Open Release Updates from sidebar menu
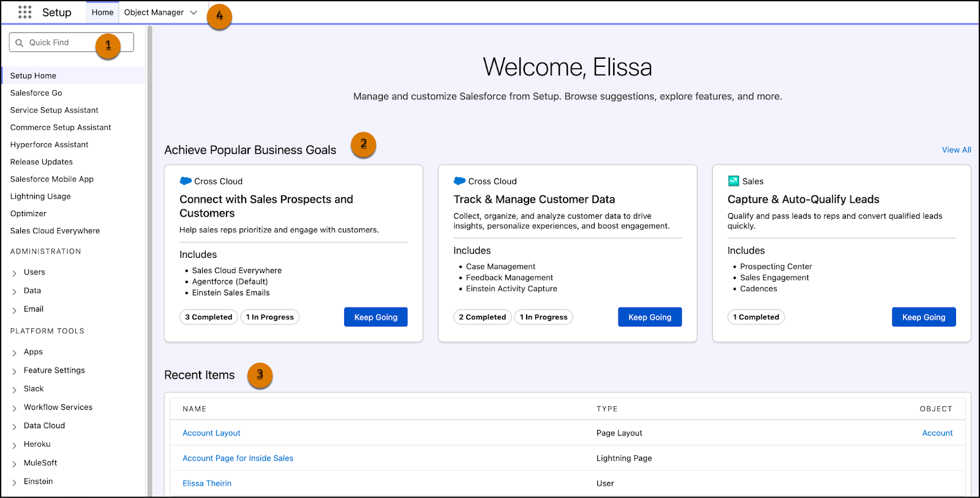980x498 pixels. click(x=42, y=162)
